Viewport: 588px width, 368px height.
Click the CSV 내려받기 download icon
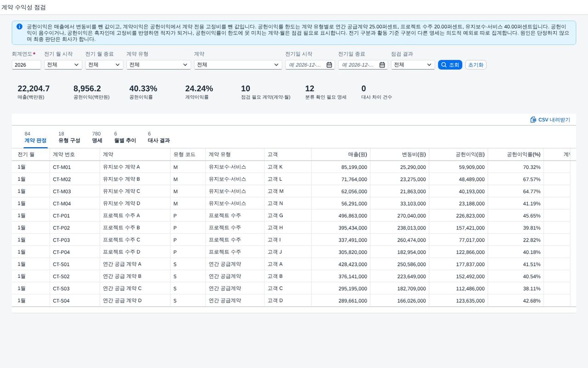[533, 120]
